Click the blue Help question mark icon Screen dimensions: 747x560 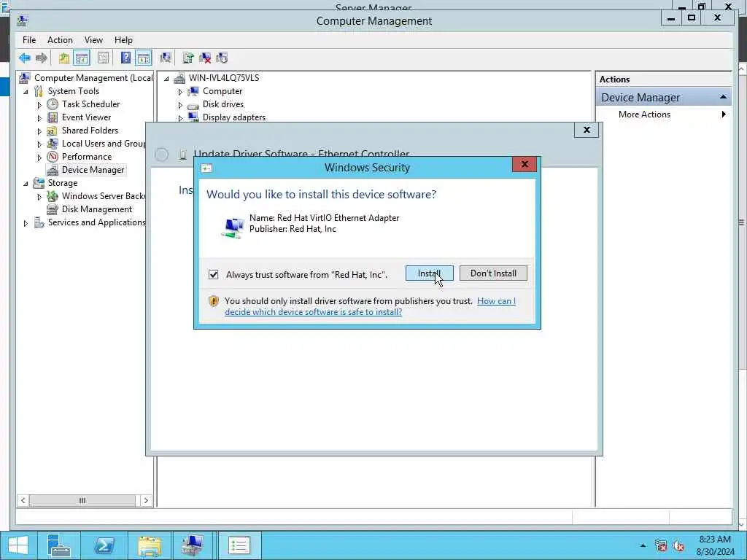pos(125,58)
